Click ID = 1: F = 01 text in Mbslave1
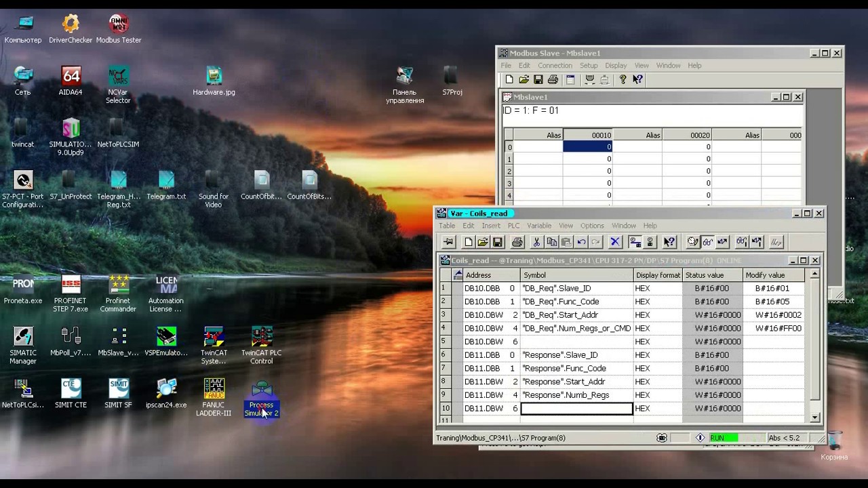868x488 pixels. 531,110
